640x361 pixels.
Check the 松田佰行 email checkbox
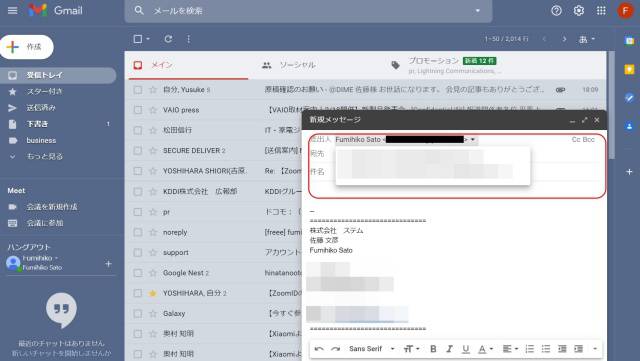[x=138, y=130]
